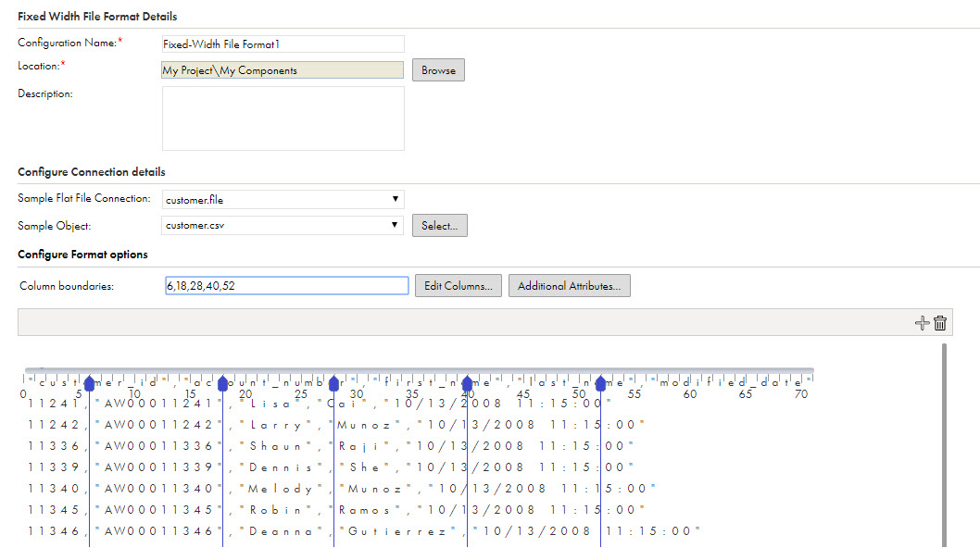Select the column boundary marker at position 28
This screenshot has height=560, width=980.
coord(333,383)
